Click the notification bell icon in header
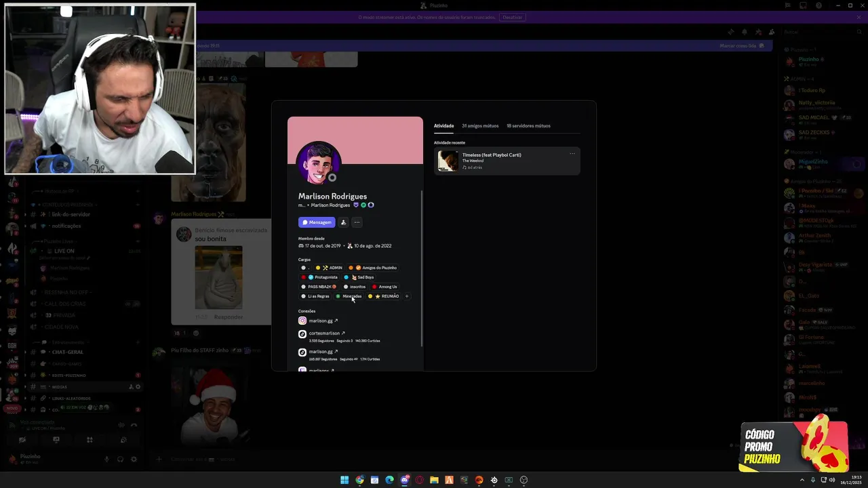Viewport: 868px width, 488px height. tap(745, 32)
